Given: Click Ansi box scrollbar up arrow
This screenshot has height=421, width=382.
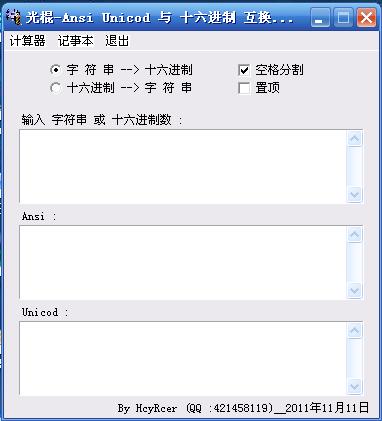Looking at the screenshot, I should [x=354, y=234].
